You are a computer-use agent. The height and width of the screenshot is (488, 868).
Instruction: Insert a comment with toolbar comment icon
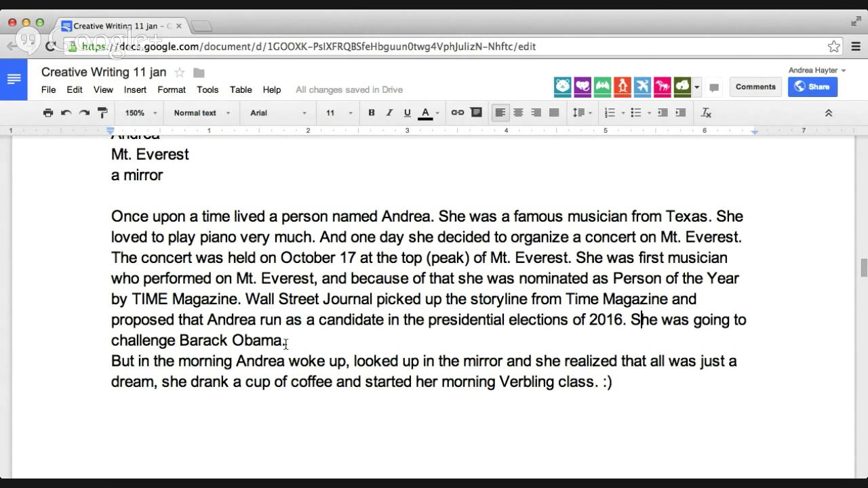[x=476, y=113]
